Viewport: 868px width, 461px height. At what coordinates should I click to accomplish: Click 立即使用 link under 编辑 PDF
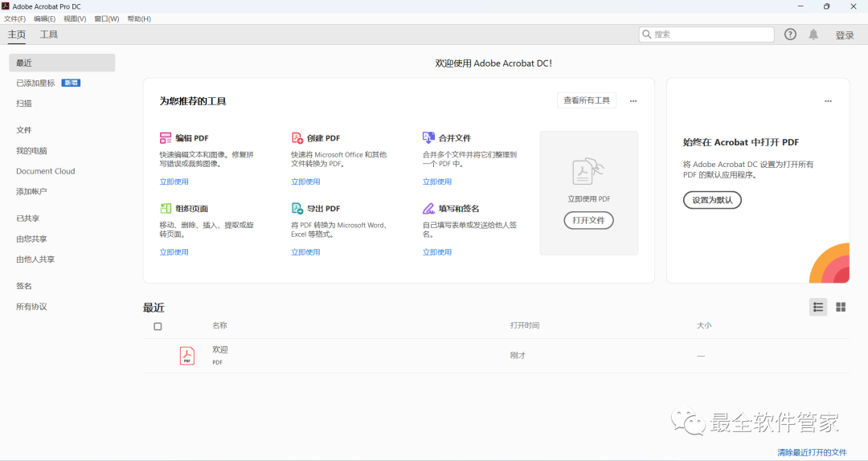click(174, 182)
